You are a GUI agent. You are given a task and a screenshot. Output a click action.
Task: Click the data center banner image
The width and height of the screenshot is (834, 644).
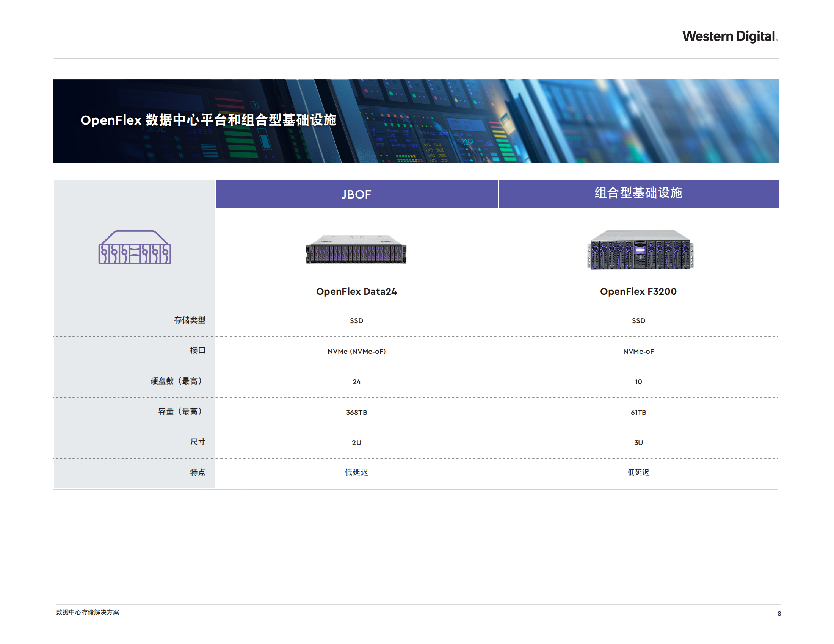(416, 121)
